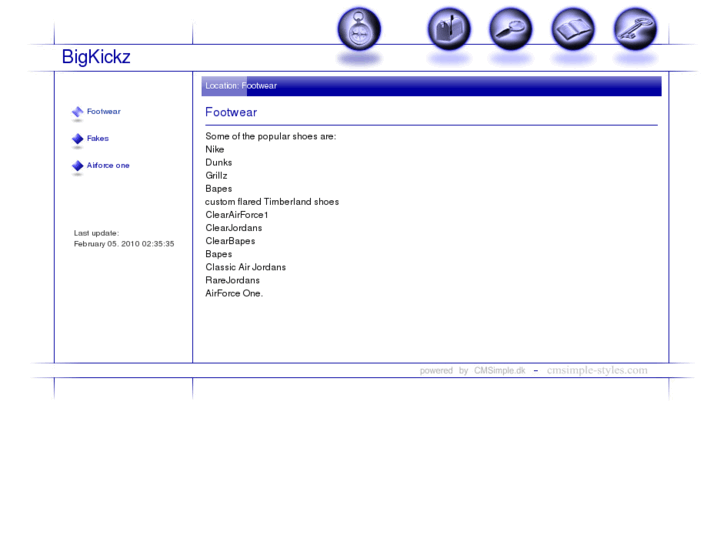
Task: Click the 'RareJordans' entry
Action: (x=233, y=280)
